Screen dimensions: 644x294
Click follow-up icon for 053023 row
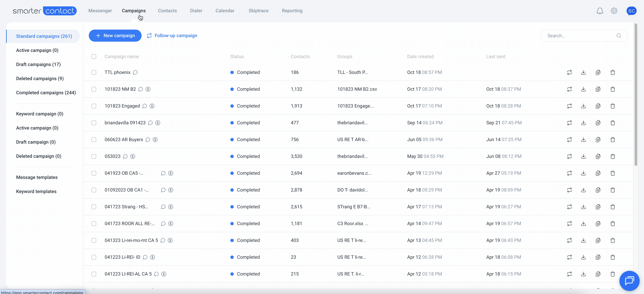(x=569, y=156)
